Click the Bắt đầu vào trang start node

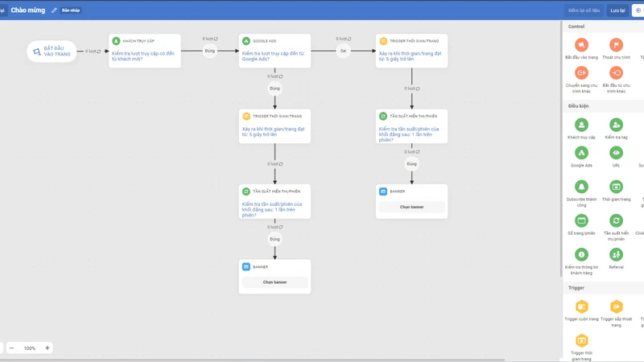(52, 51)
